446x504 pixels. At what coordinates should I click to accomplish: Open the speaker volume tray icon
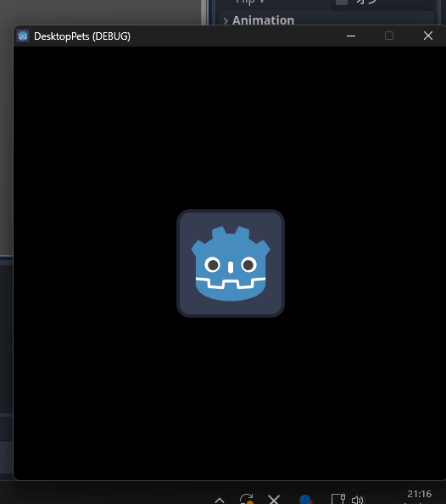358,500
